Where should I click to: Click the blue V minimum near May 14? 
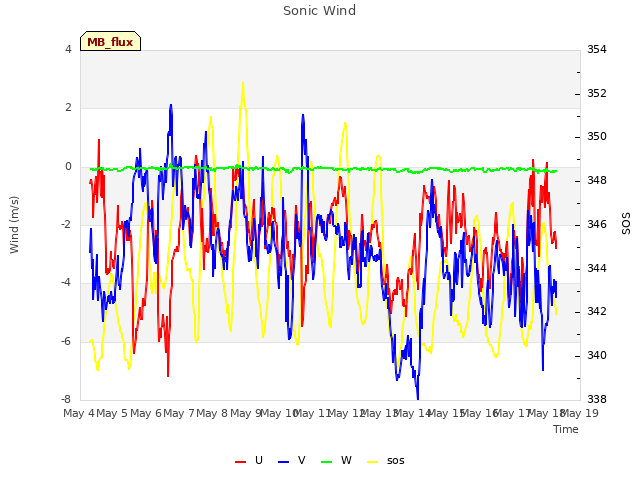418,398
